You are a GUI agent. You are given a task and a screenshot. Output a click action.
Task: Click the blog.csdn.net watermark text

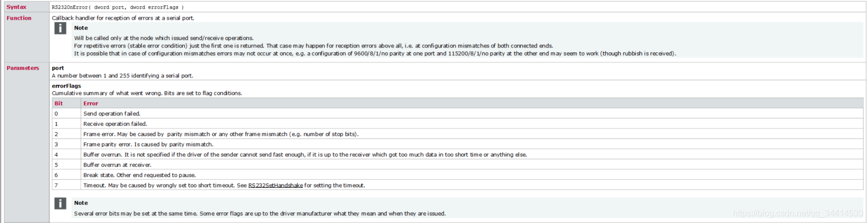[x=797, y=213]
